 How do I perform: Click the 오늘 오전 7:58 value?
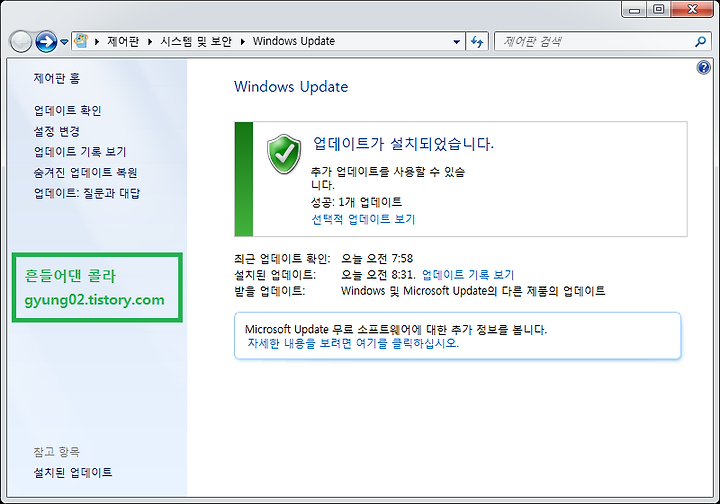pos(377,258)
